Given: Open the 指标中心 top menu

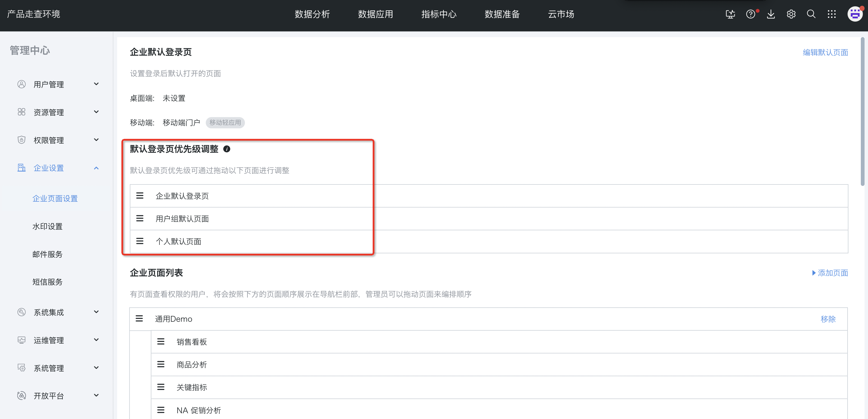Looking at the screenshot, I should 439,14.
